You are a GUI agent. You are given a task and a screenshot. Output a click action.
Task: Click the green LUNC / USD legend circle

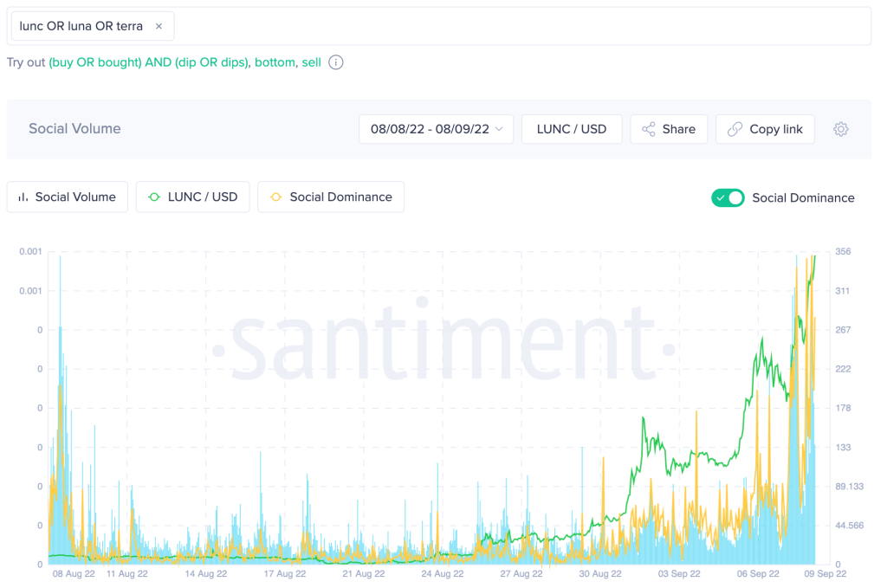pos(154,197)
